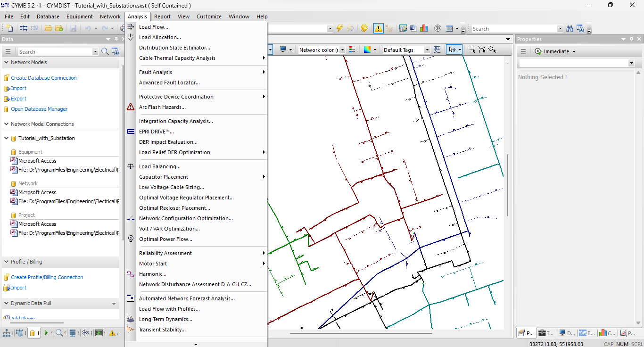The height and width of the screenshot is (347, 644).
Task: Choose the branch selection tool icon
Action: (x=481, y=50)
